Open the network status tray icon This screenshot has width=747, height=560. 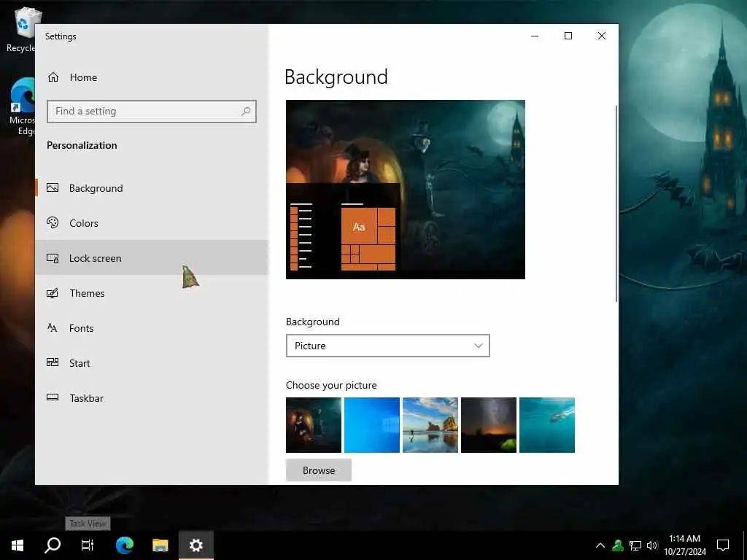point(635,545)
